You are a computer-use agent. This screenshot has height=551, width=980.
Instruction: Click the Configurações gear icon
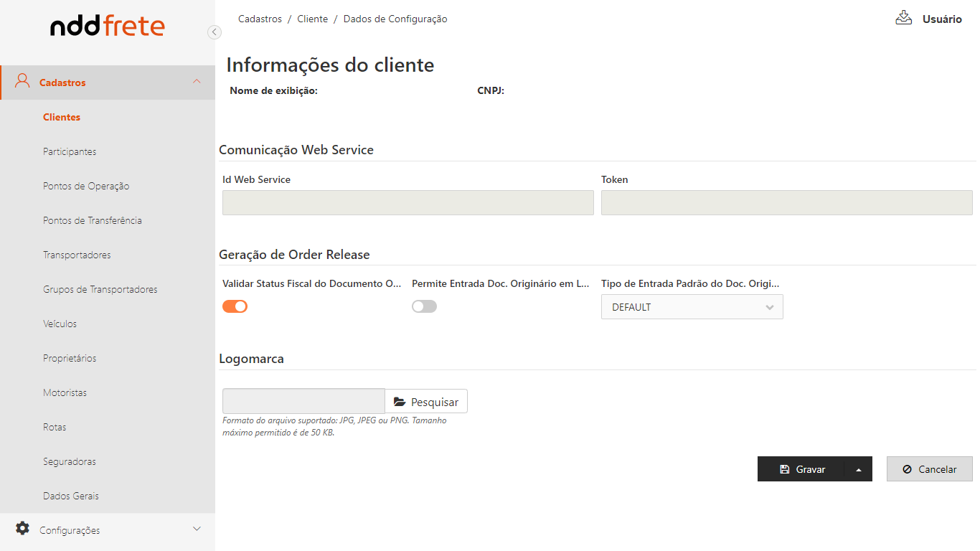pos(23,529)
